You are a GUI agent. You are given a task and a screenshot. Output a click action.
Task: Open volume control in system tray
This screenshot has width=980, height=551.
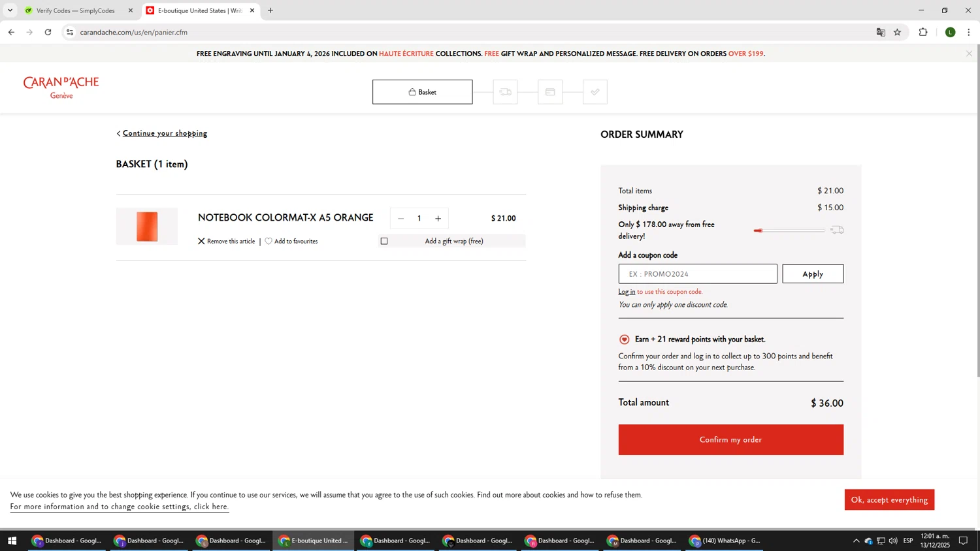point(893,541)
